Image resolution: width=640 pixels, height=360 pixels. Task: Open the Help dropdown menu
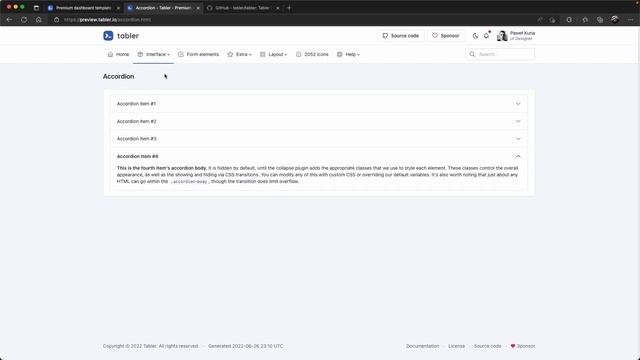pos(348,54)
